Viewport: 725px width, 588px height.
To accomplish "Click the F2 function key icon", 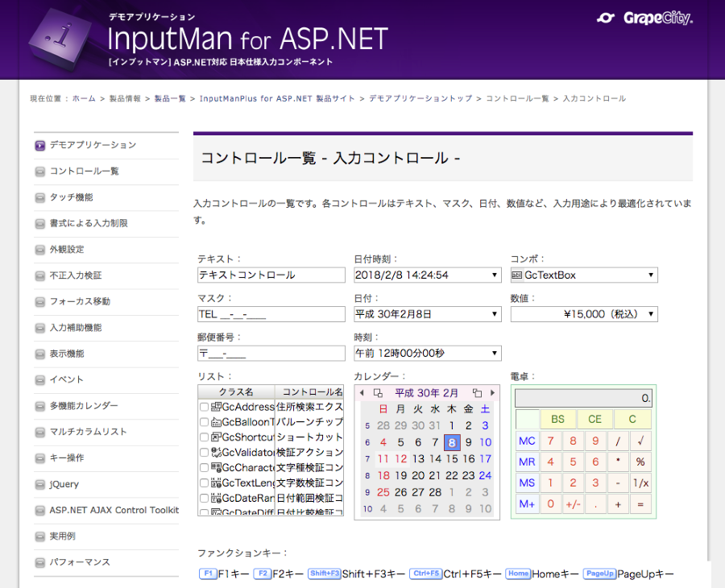I will pos(262,574).
